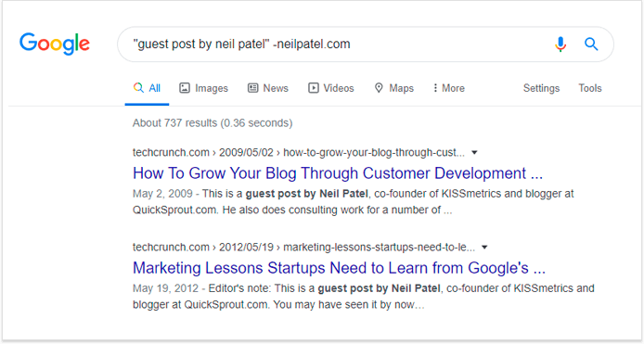Open the More search categories menu
The image size is (644, 344).
(449, 88)
